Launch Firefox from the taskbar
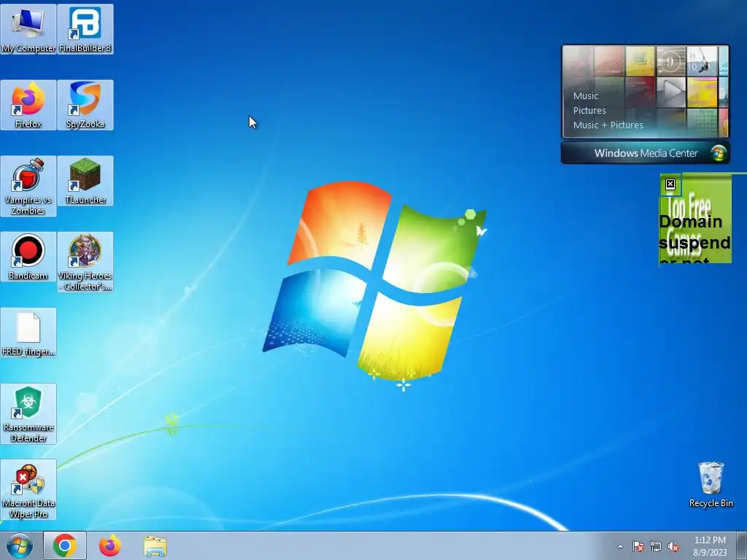Viewport: 747px width, 560px height. coord(110,545)
